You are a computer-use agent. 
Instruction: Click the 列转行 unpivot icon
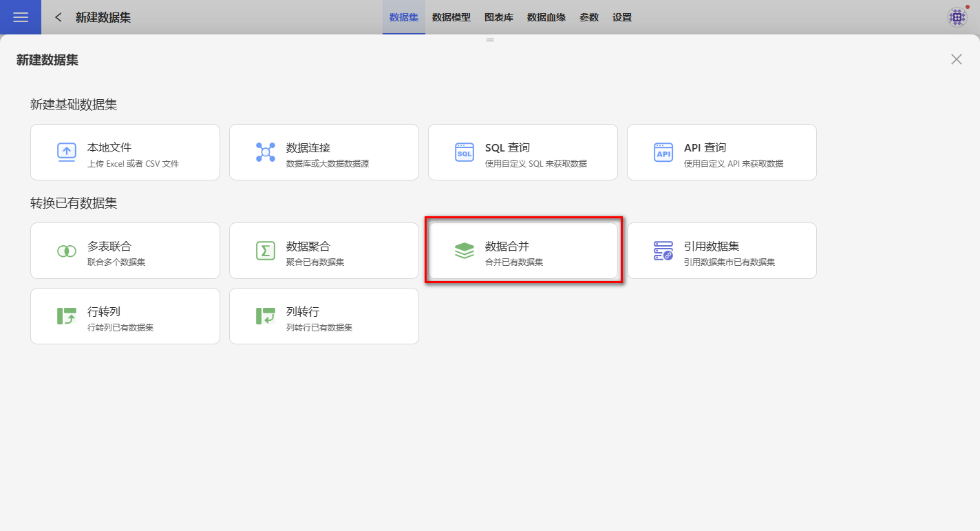(x=266, y=316)
